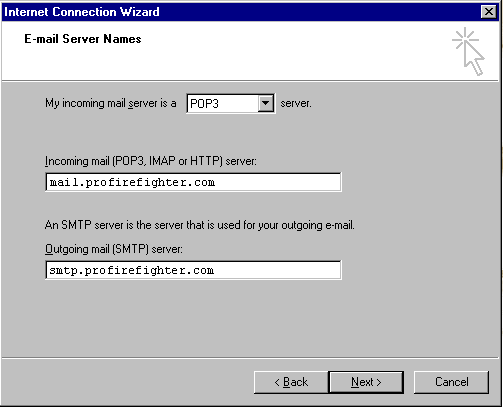Viewport: 503px width, 408px height.
Task: Click into the incoming mail server field
Action: [x=193, y=182]
